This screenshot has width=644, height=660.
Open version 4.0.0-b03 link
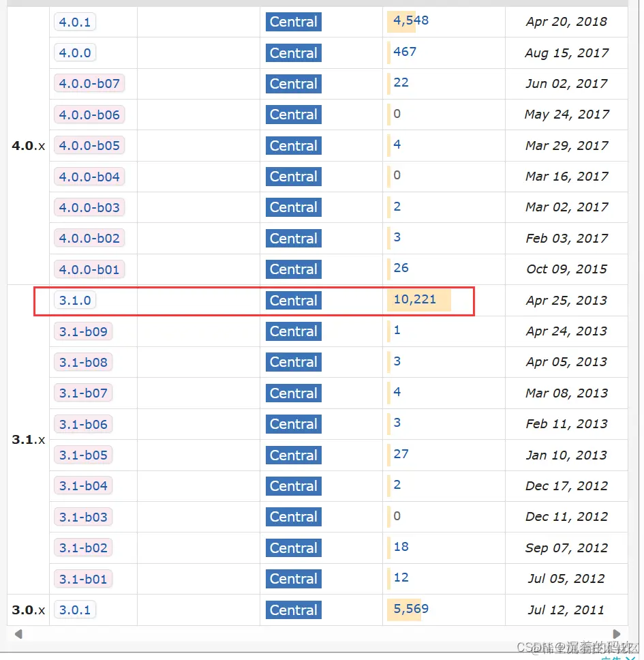(89, 207)
